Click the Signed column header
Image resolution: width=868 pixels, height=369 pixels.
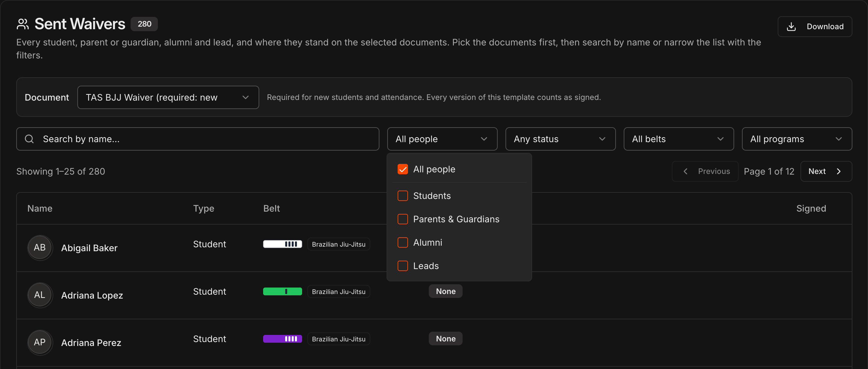[811, 208]
